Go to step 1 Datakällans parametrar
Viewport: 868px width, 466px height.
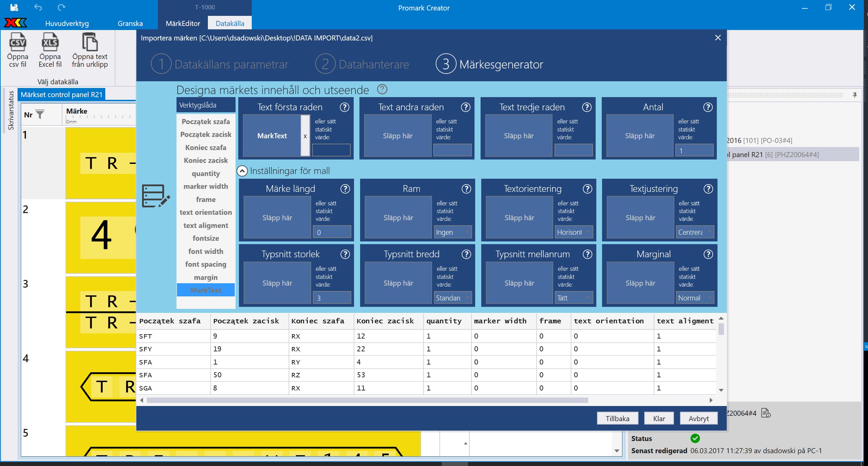(x=219, y=64)
